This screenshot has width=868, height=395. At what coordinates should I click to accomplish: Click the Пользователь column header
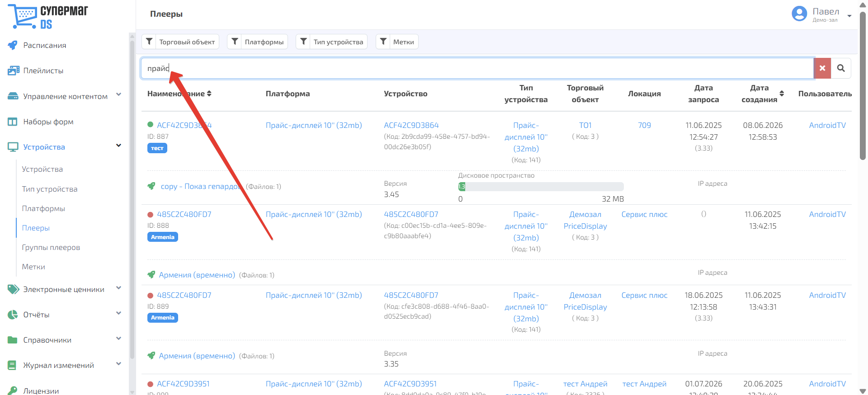[x=825, y=94]
